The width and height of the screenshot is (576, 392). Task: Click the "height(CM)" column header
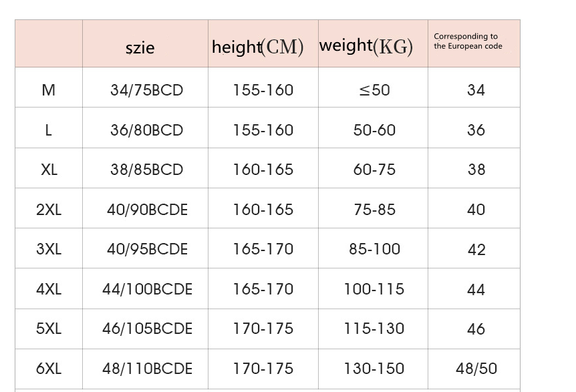258,47
